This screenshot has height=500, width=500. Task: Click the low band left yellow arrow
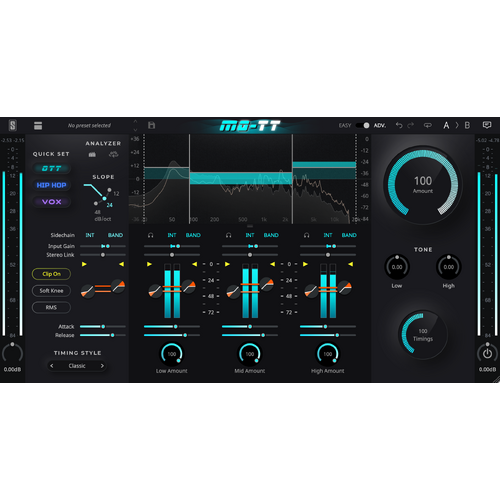point(149,264)
